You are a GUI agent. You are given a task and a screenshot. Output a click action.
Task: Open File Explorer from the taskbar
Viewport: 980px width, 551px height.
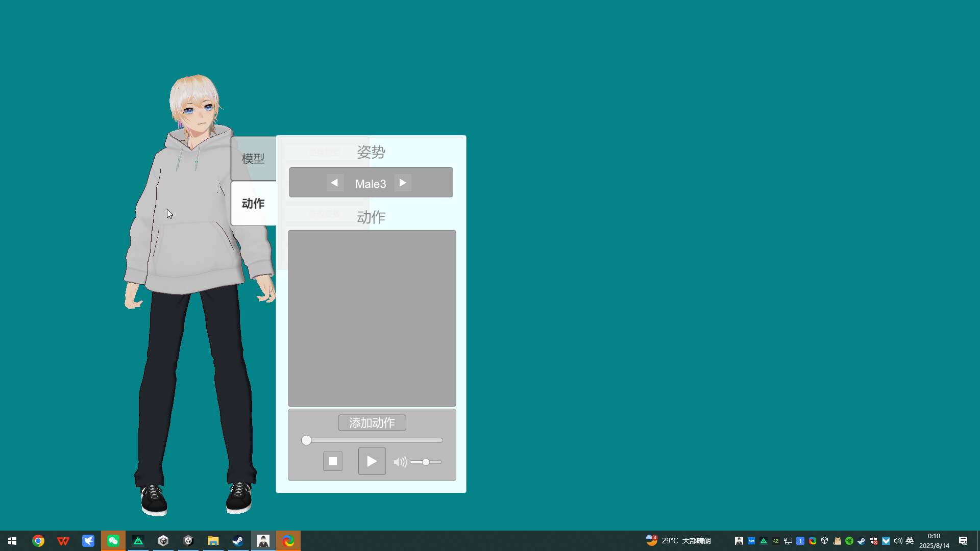pyautogui.click(x=213, y=540)
